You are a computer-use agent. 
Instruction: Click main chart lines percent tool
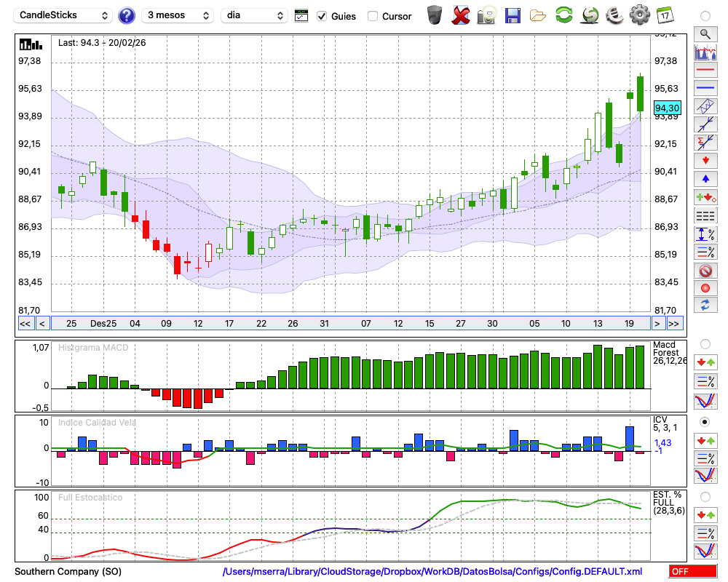tap(705, 252)
